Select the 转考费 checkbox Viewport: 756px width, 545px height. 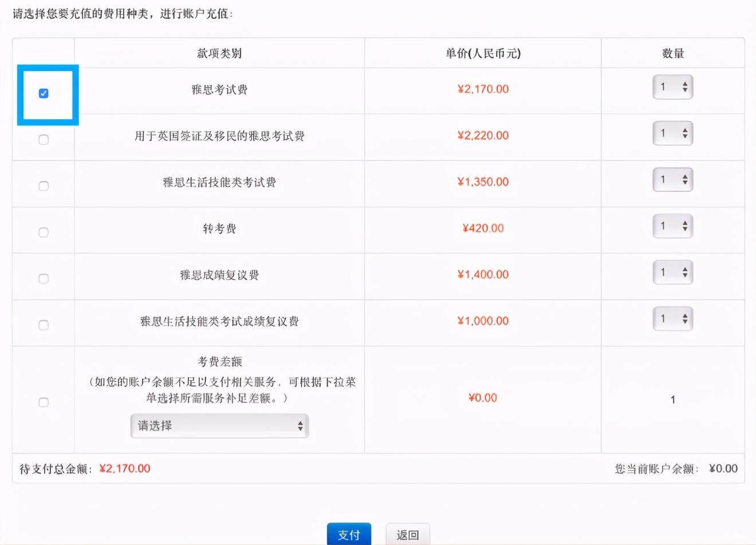point(44,232)
